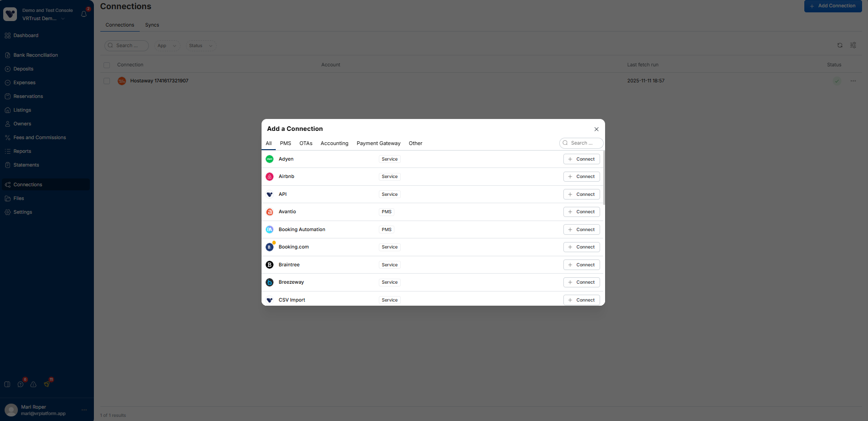Click the Braintree logo icon
This screenshot has height=421, width=868.
[x=269, y=265]
